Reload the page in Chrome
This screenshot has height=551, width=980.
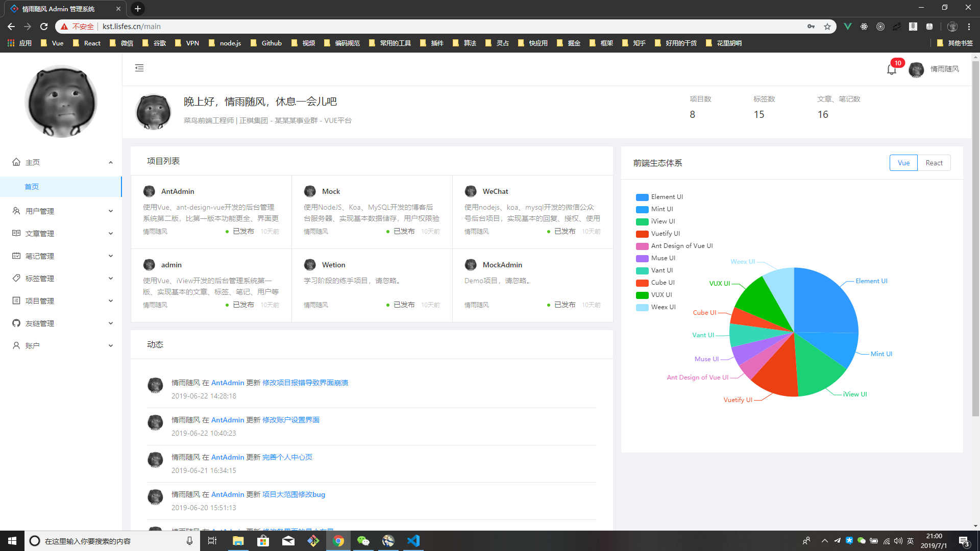pyautogui.click(x=44, y=27)
